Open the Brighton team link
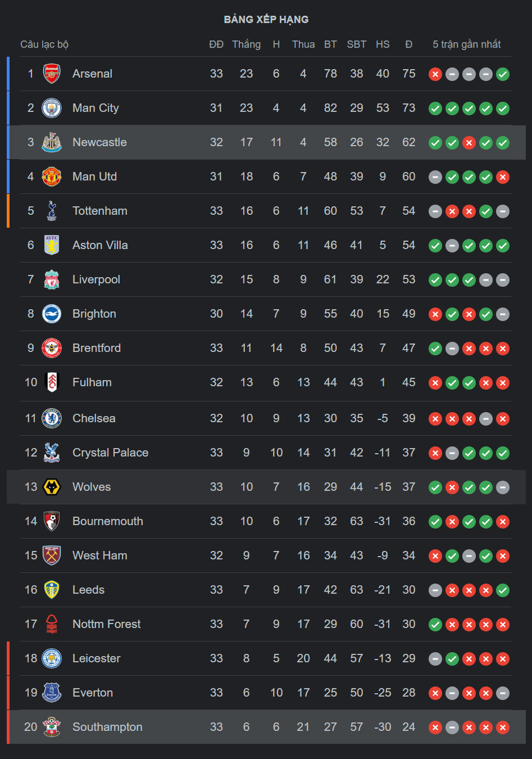 click(x=94, y=314)
